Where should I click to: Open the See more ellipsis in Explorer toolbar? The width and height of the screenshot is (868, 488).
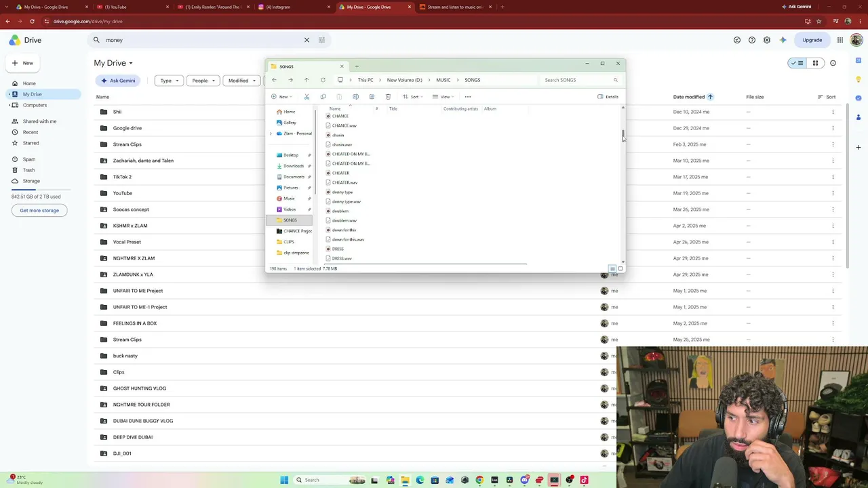click(468, 97)
